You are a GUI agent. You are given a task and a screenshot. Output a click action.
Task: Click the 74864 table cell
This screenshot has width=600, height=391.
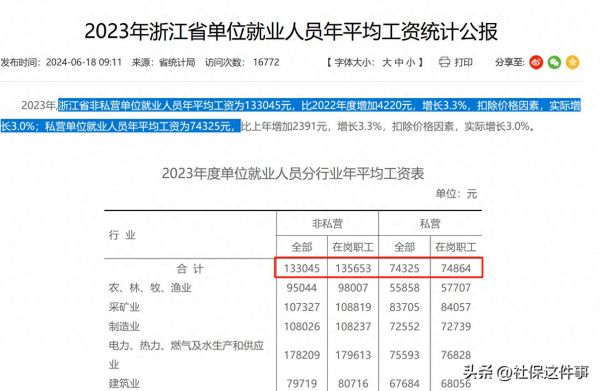click(456, 269)
